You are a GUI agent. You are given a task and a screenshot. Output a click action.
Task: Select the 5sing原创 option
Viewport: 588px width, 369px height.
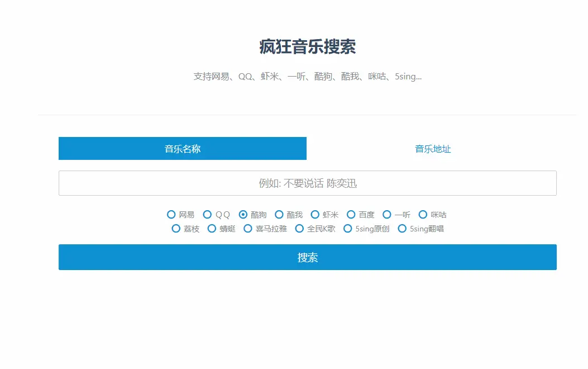347,229
